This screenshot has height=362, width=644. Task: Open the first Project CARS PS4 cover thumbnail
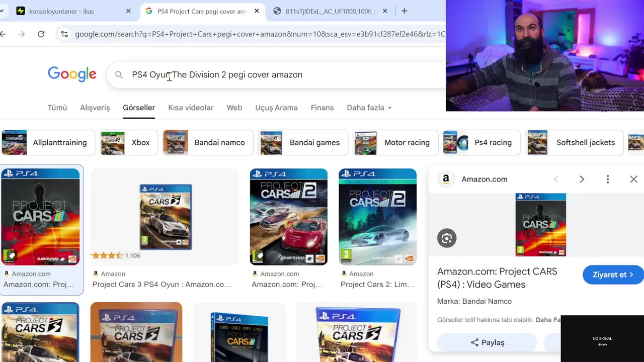click(x=40, y=217)
